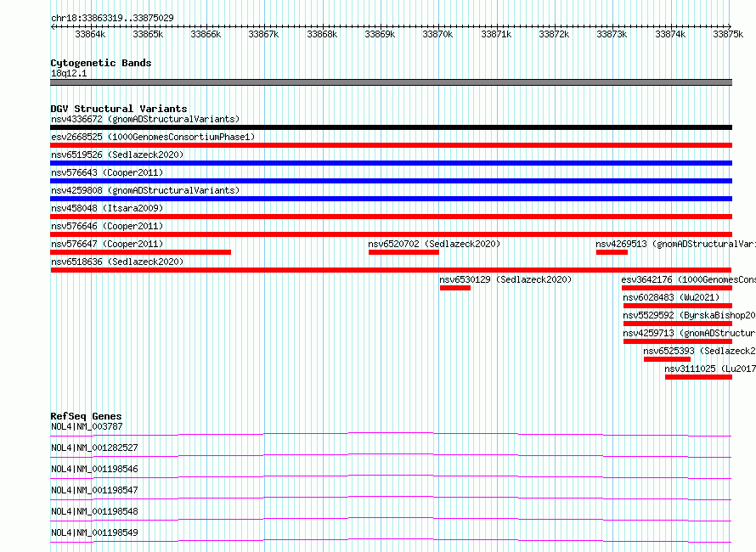
Task: Open the NOL4|NM_001198549 transcript label
Action: pos(94,532)
